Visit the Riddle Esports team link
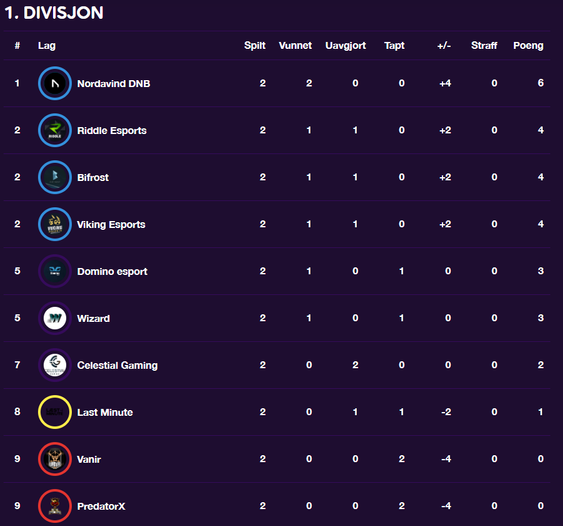 click(112, 131)
